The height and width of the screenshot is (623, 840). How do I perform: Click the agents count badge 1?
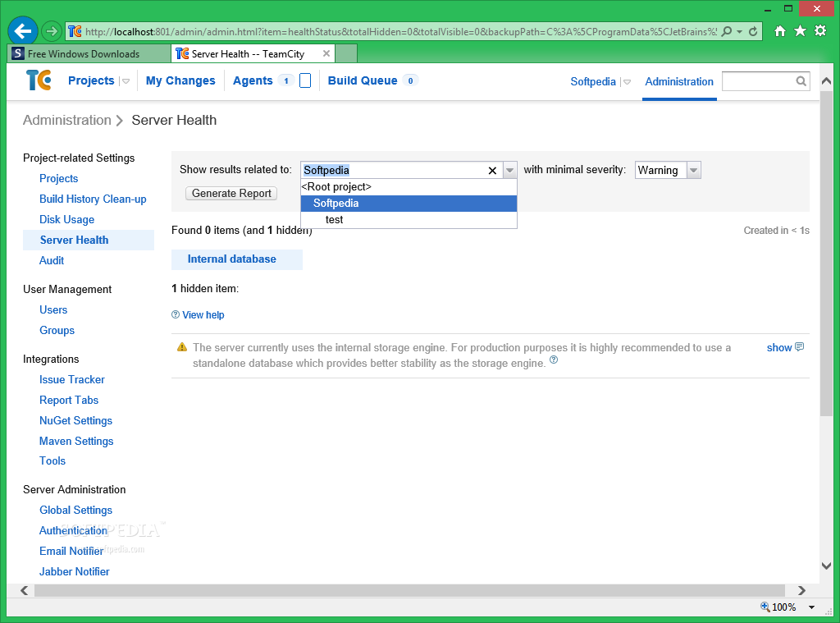click(286, 80)
